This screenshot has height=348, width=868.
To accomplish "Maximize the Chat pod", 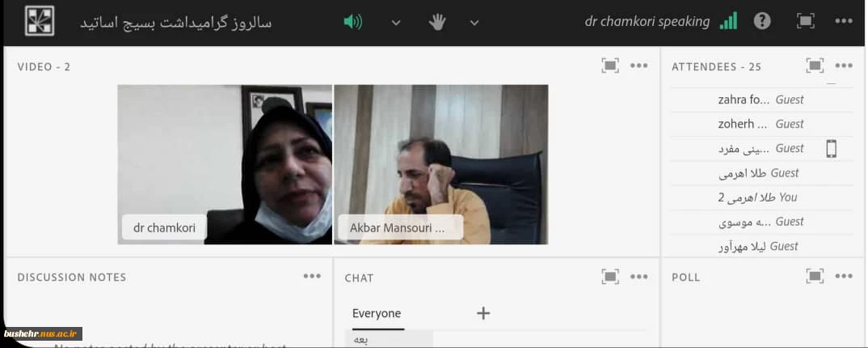I will (610, 277).
